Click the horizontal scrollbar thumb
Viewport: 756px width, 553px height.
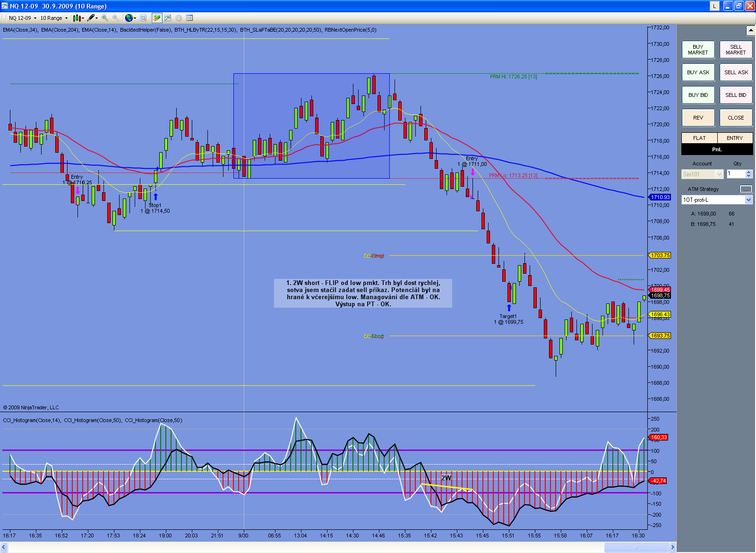point(636,547)
